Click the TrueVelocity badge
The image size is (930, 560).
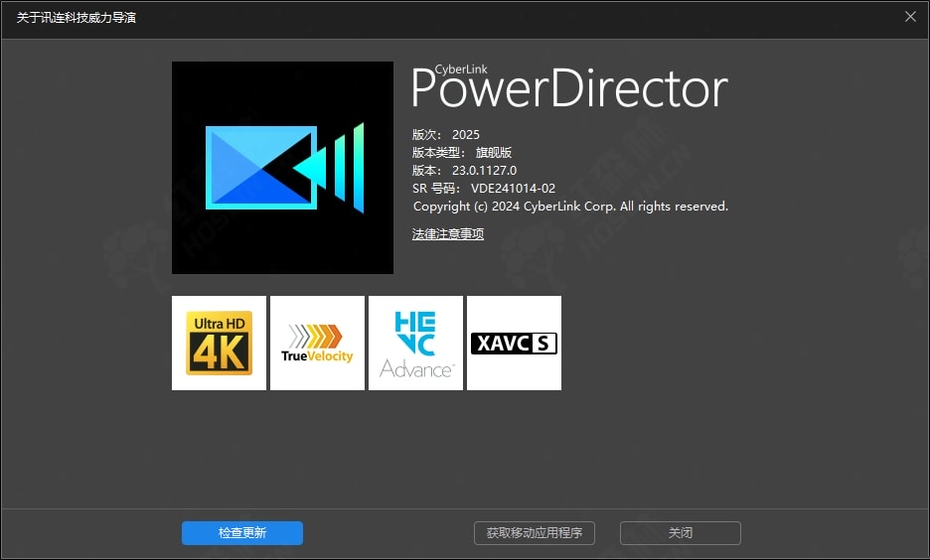coord(317,344)
